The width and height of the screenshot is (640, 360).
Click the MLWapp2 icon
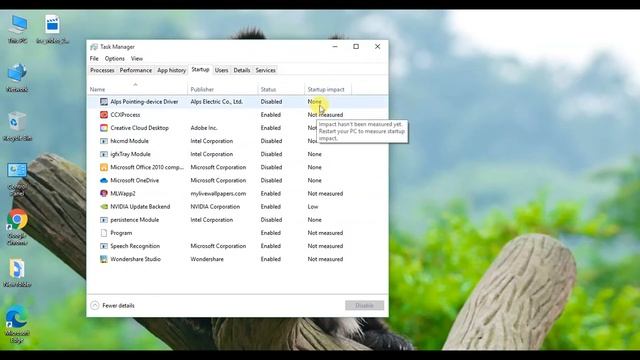(104, 193)
